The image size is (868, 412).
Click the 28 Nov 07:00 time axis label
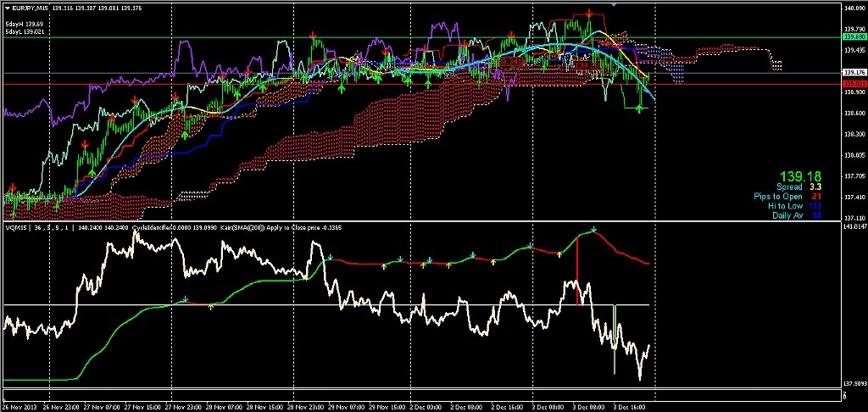[x=225, y=407]
